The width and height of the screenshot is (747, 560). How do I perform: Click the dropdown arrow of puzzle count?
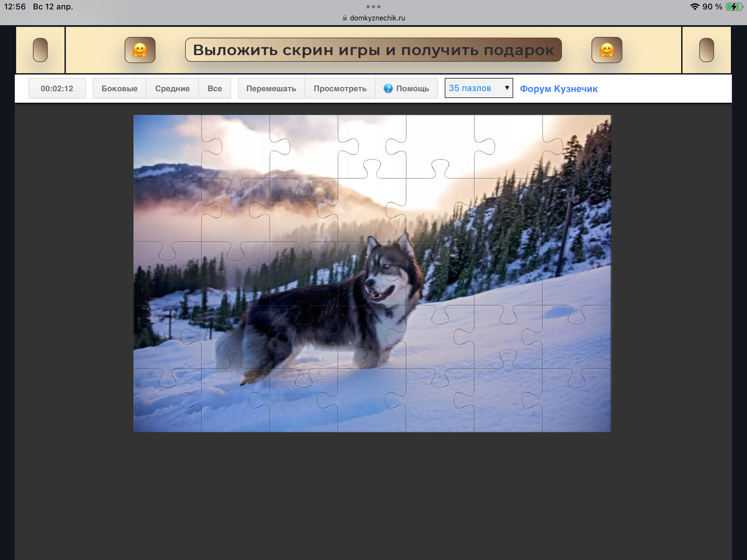(507, 88)
